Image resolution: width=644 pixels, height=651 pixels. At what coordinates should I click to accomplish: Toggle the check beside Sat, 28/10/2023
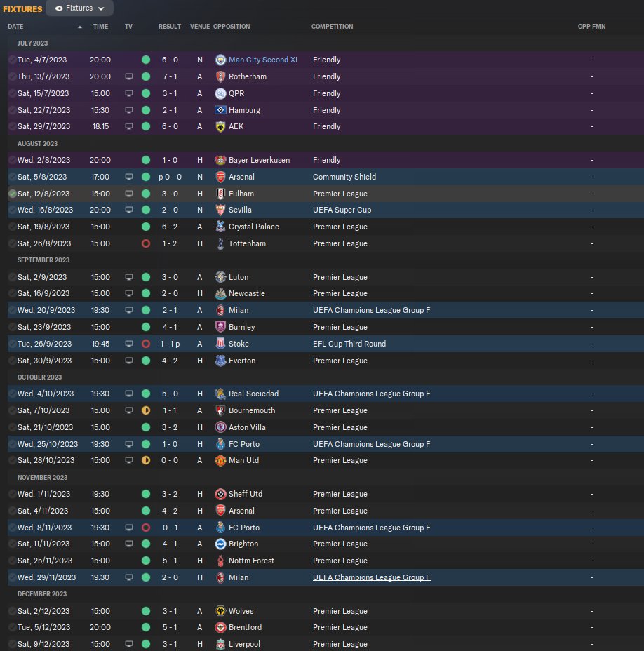(13, 460)
